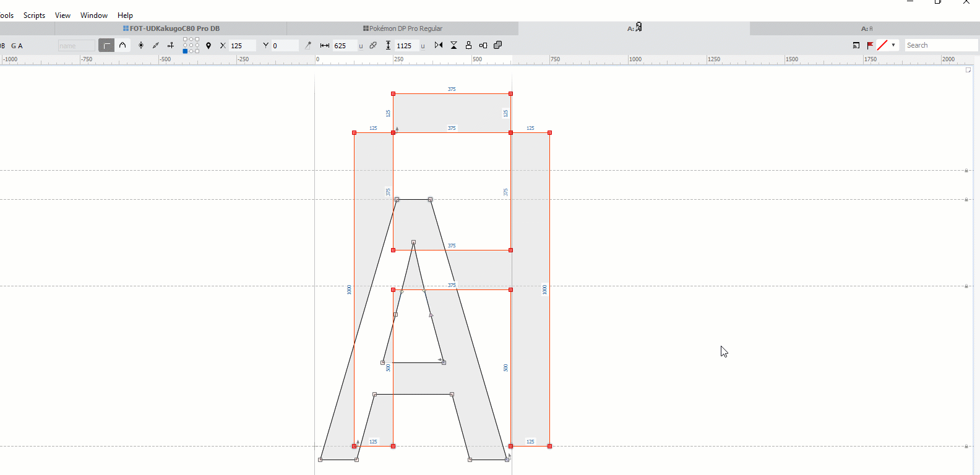Click the width field showing 625
The width and height of the screenshot is (980, 475).
click(x=345, y=45)
